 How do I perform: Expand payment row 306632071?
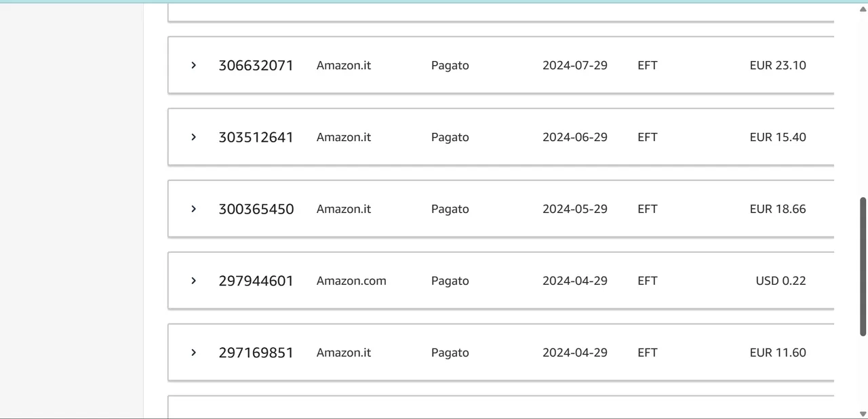tap(193, 65)
